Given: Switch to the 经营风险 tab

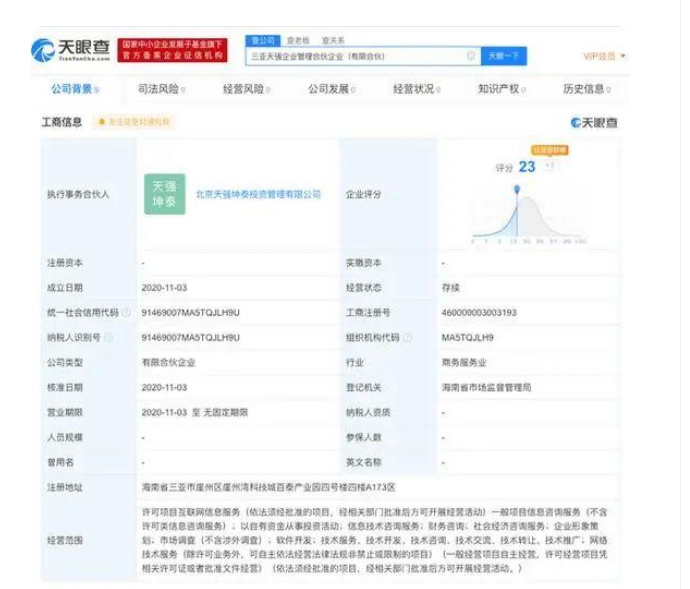Looking at the screenshot, I should coord(246,89).
